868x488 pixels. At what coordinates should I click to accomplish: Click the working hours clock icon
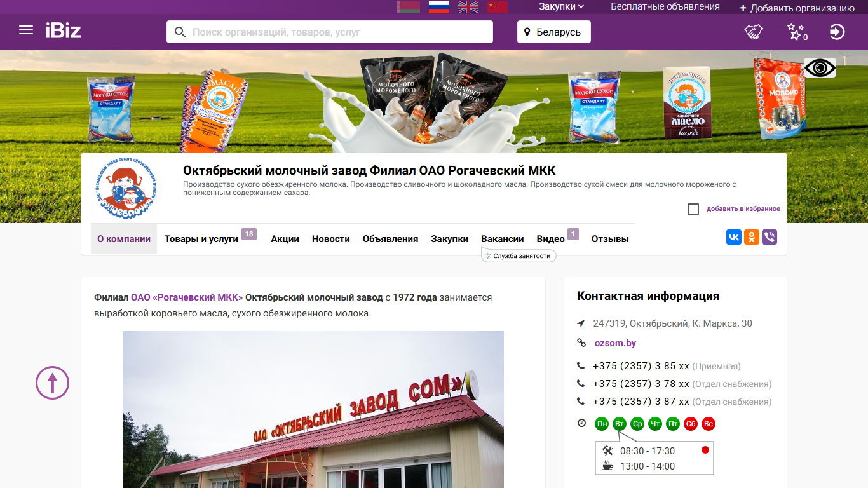pos(581,423)
